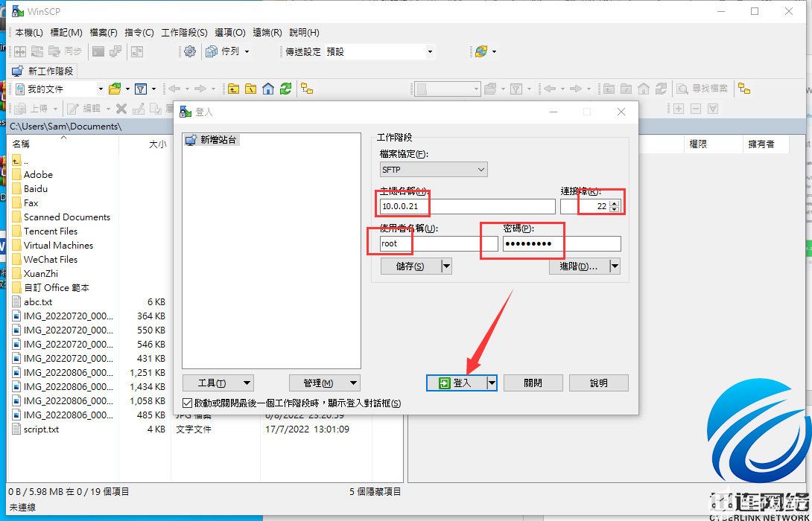The width and height of the screenshot is (812, 521).
Task: Expand the 進階 button dropdown arrow
Action: (615, 266)
